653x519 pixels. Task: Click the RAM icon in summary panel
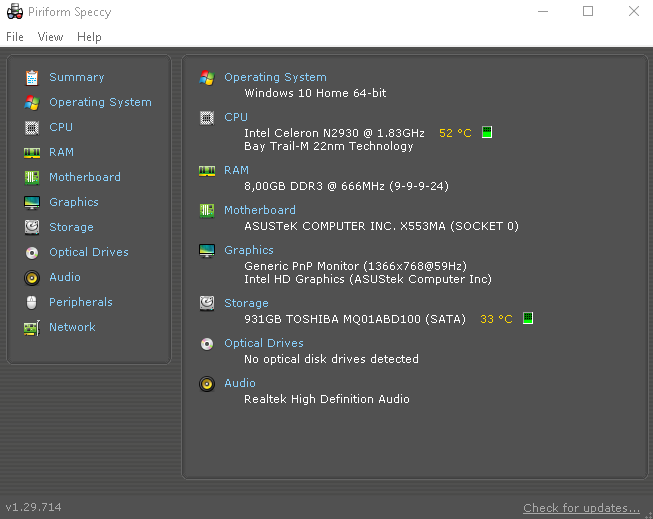pyautogui.click(x=207, y=171)
